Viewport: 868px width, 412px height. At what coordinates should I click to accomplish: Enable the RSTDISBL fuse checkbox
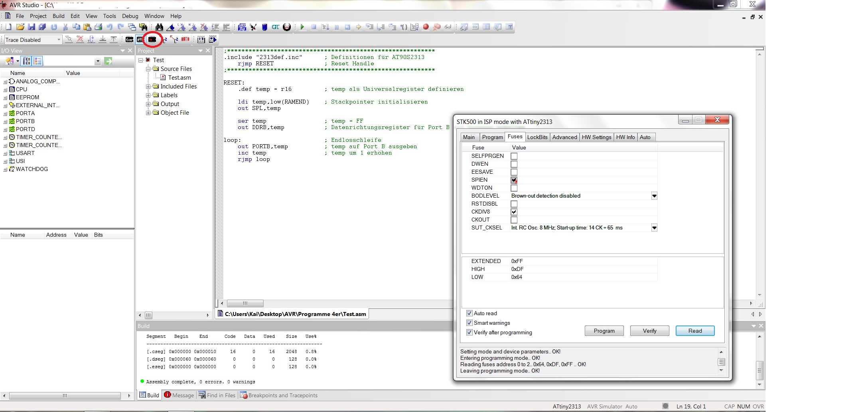tap(514, 204)
